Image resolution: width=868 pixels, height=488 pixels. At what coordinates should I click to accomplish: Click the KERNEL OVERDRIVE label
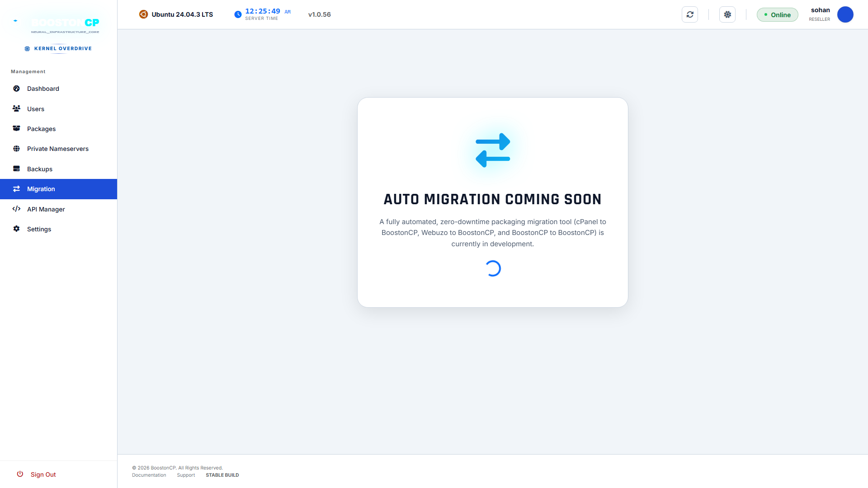[x=63, y=48]
